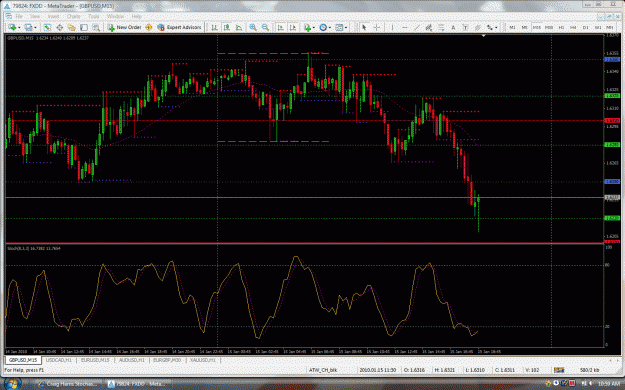Toggle the Expert Advisors button

coord(179,28)
